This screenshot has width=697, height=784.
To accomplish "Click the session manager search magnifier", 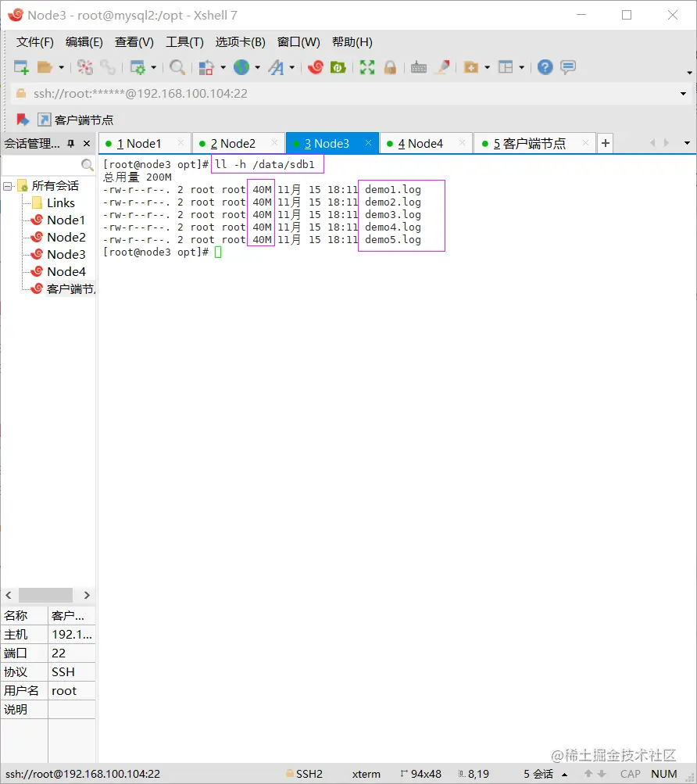I will [87, 164].
